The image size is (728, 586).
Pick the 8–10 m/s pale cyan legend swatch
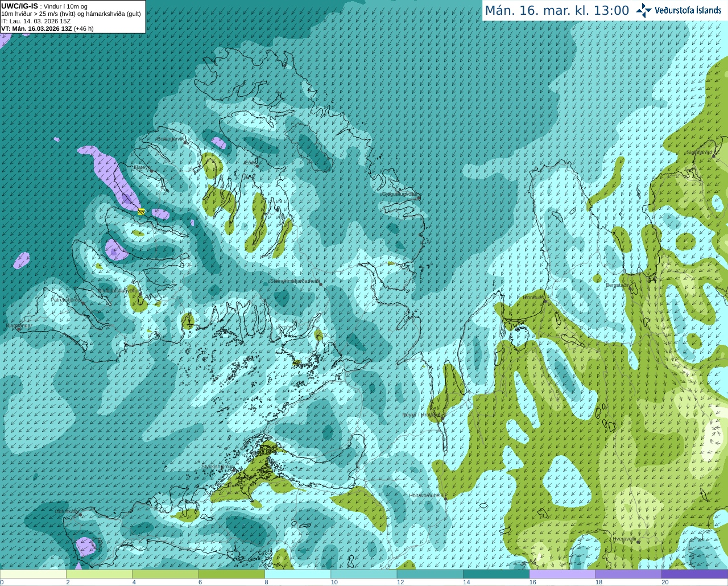tap(297, 574)
